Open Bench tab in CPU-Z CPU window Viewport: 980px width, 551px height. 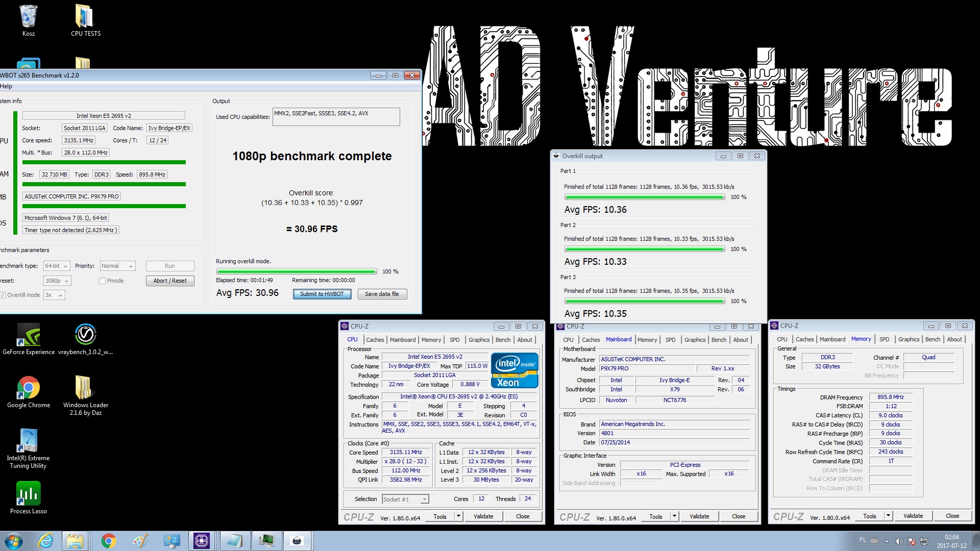pos(503,340)
